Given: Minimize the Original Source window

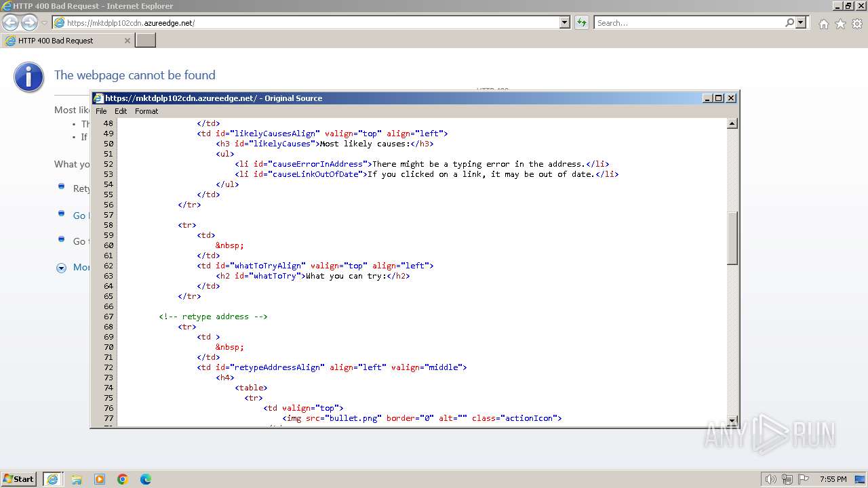Looking at the screenshot, I should click(708, 98).
